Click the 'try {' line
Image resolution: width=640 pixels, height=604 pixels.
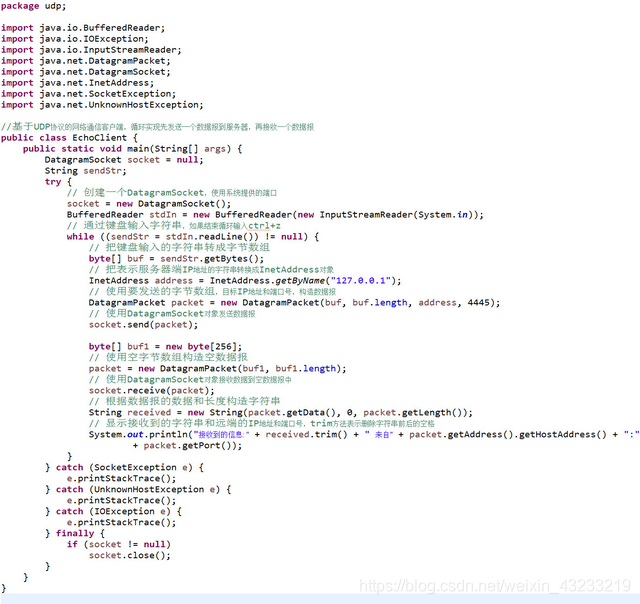(x=58, y=182)
